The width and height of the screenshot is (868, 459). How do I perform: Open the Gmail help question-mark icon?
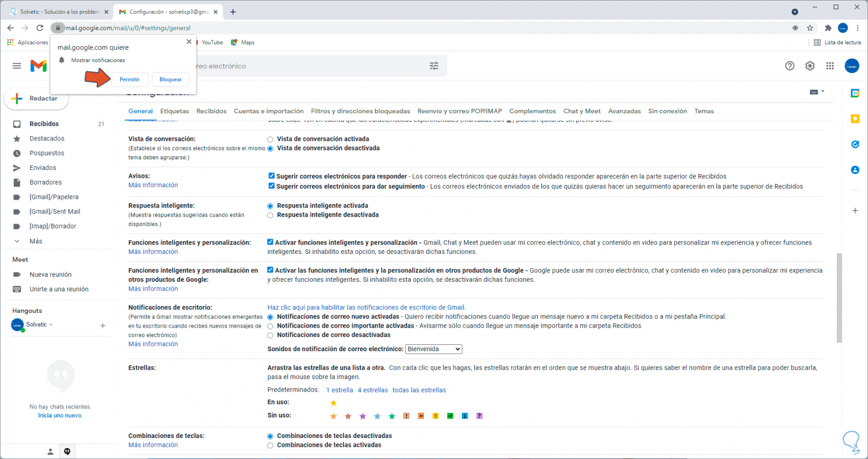click(790, 66)
